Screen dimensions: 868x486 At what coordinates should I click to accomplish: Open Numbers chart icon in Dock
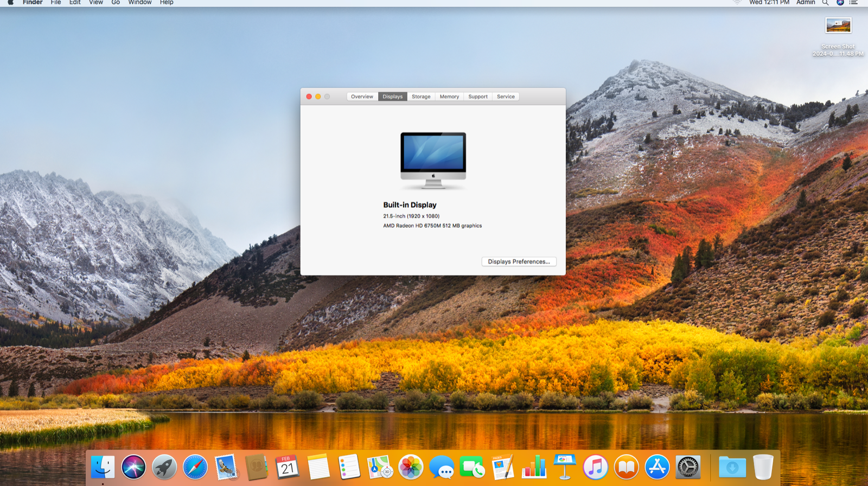(534, 467)
